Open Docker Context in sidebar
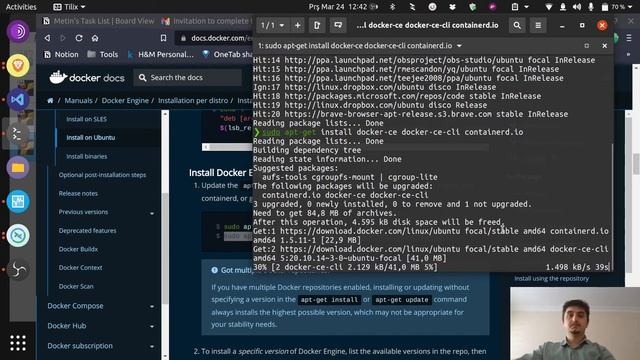 pyautogui.click(x=80, y=268)
